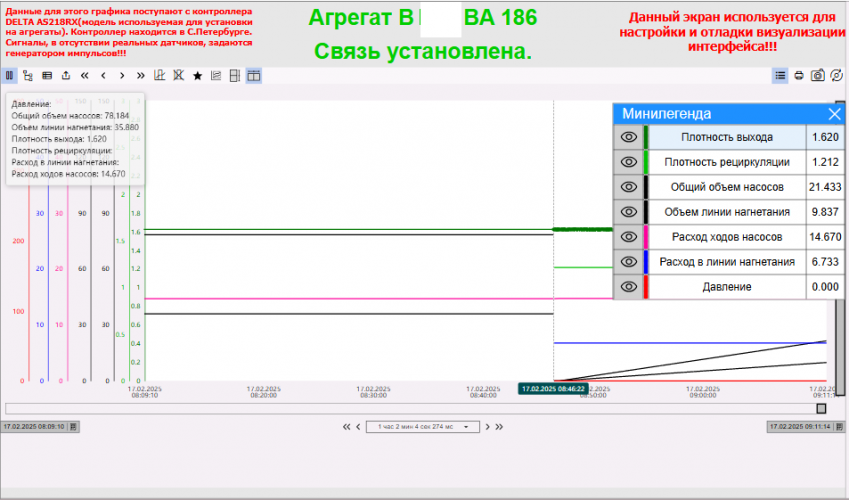Open end date calendar picker
This screenshot has height=500, width=849.
(x=841, y=426)
